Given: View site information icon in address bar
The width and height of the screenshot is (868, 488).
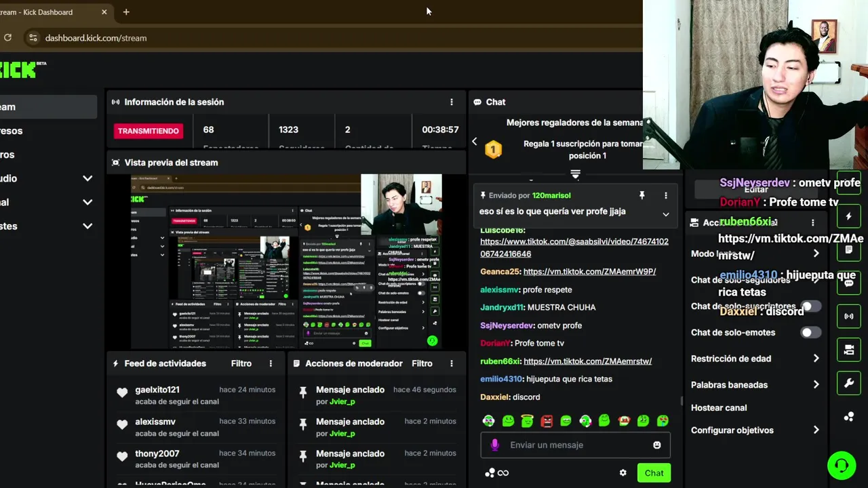Looking at the screenshot, I should coord(33,38).
